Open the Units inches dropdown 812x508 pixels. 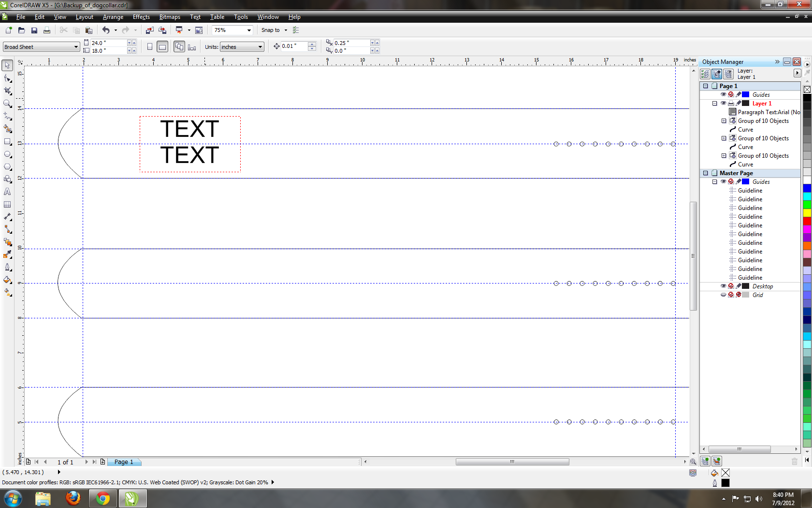pos(260,47)
